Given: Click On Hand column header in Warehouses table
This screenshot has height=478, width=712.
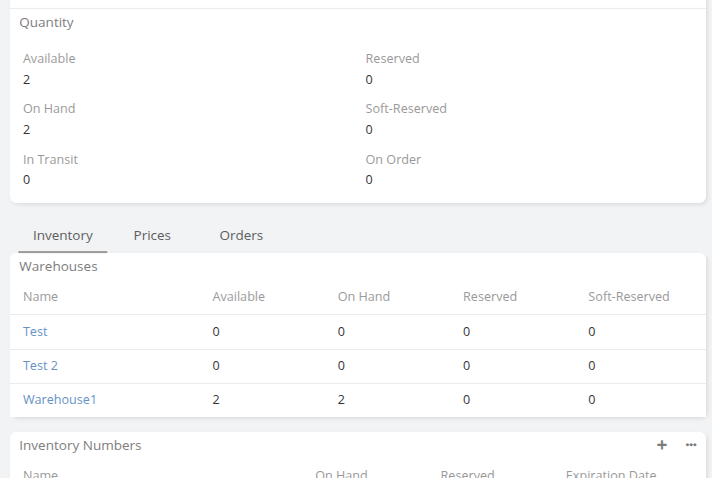Looking at the screenshot, I should [363, 297].
